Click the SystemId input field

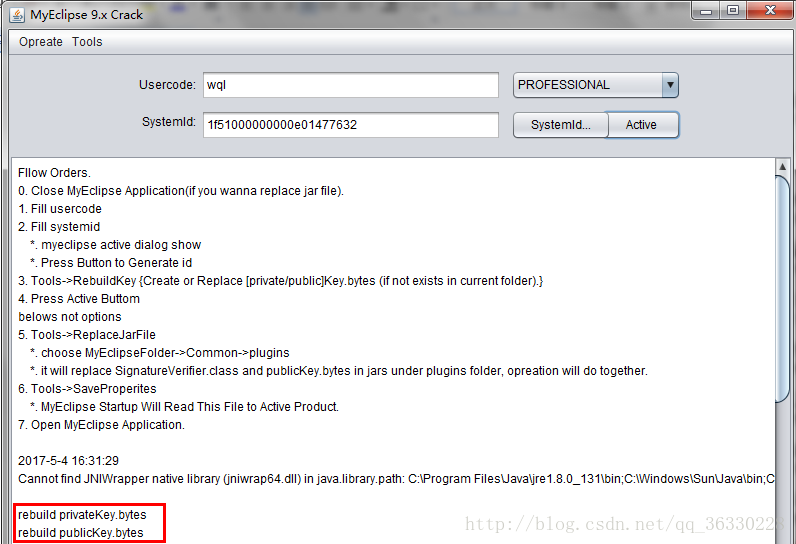click(351, 124)
